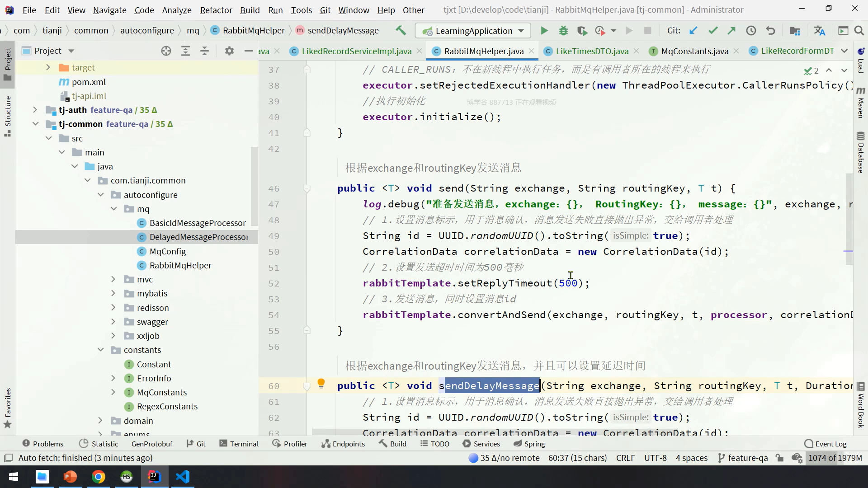Click the green Run application button
This screenshot has width=868, height=488.
(x=544, y=31)
